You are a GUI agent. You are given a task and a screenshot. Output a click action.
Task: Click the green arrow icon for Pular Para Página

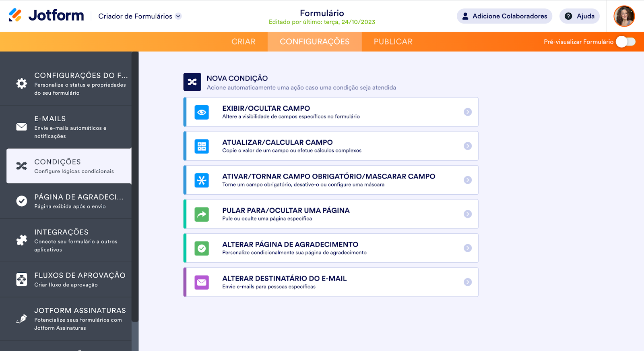coord(202,214)
